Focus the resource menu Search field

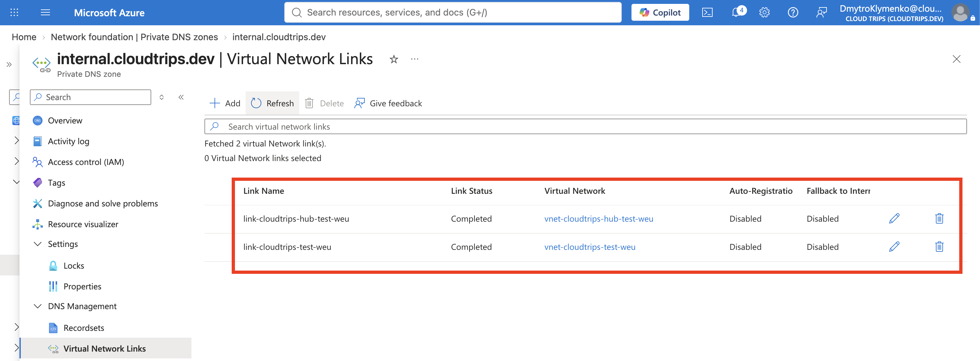tap(91, 97)
